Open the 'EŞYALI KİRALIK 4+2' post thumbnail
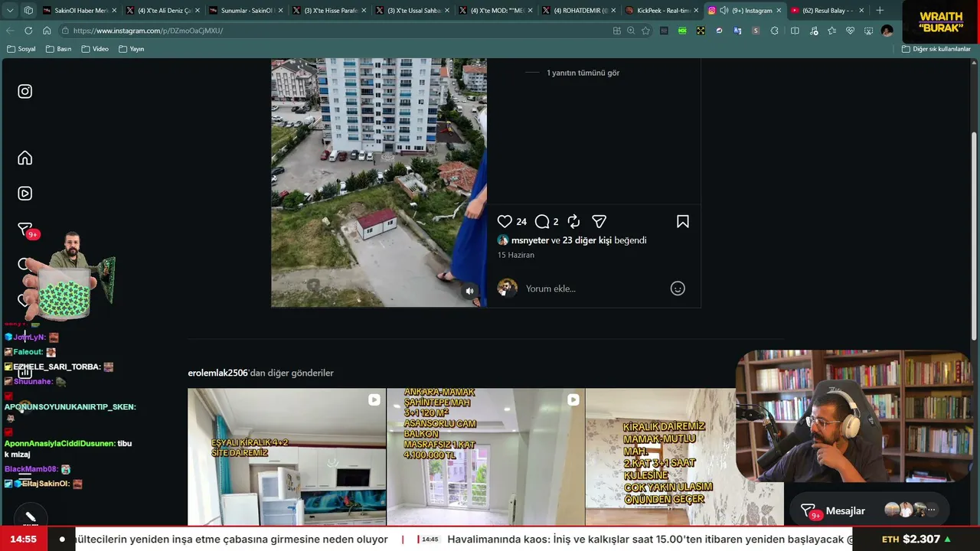 (x=287, y=457)
